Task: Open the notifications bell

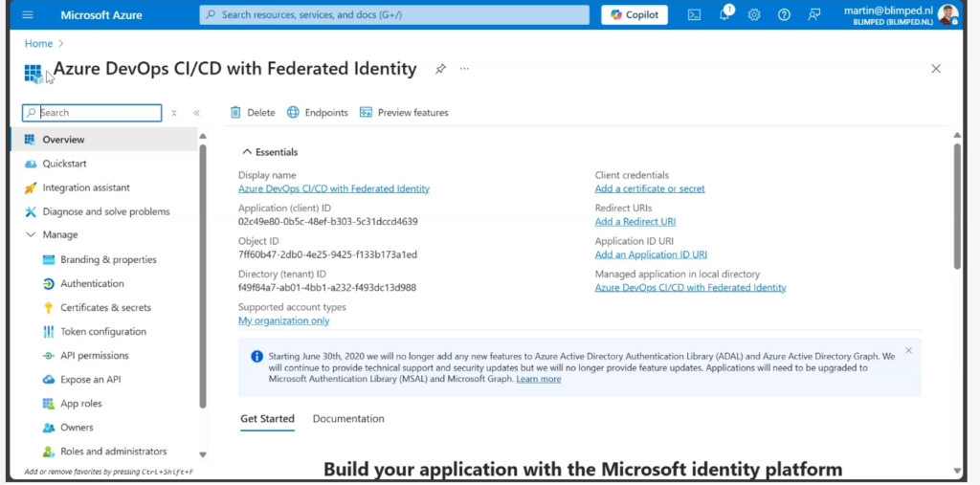Action: [724, 15]
